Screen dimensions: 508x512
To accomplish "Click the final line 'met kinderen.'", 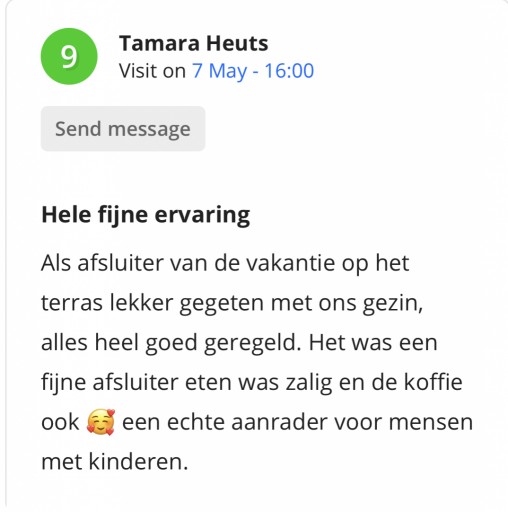I will click(115, 462).
